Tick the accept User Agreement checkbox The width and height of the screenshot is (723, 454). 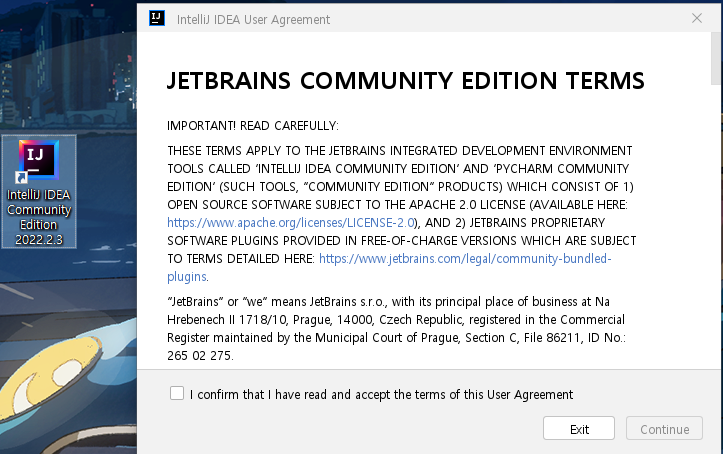(x=177, y=393)
